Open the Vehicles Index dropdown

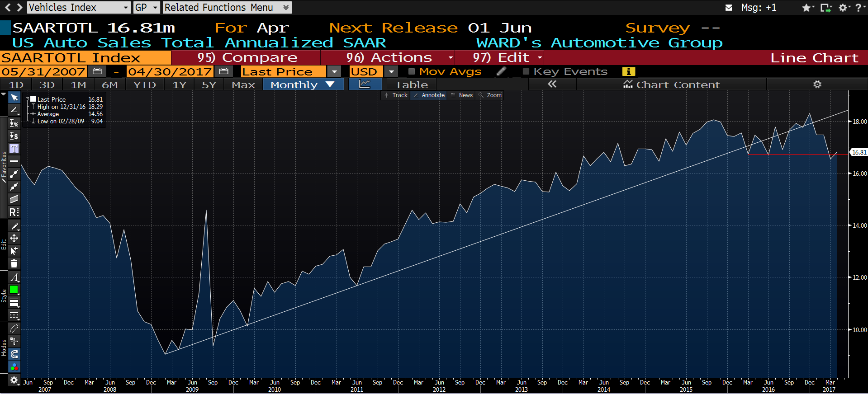click(x=79, y=7)
